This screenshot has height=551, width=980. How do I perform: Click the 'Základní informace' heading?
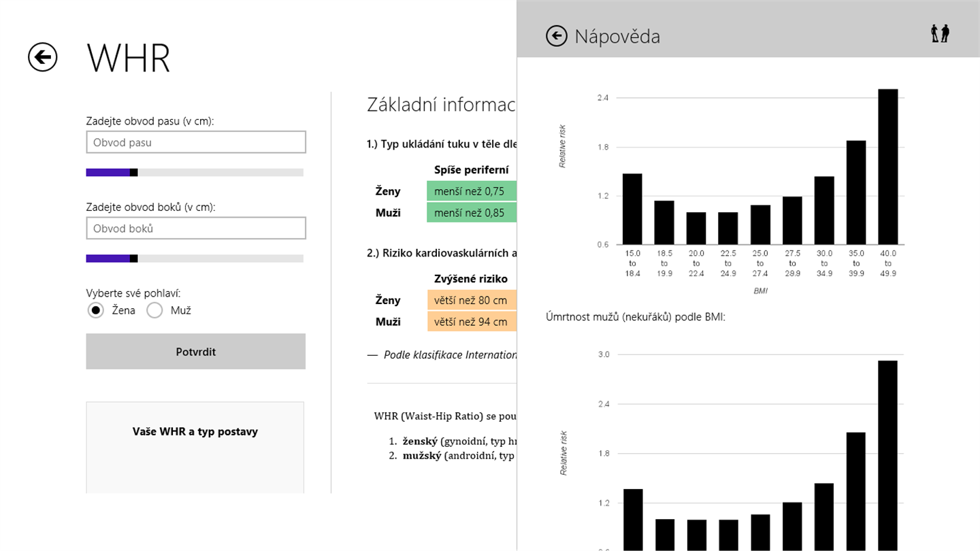[442, 104]
